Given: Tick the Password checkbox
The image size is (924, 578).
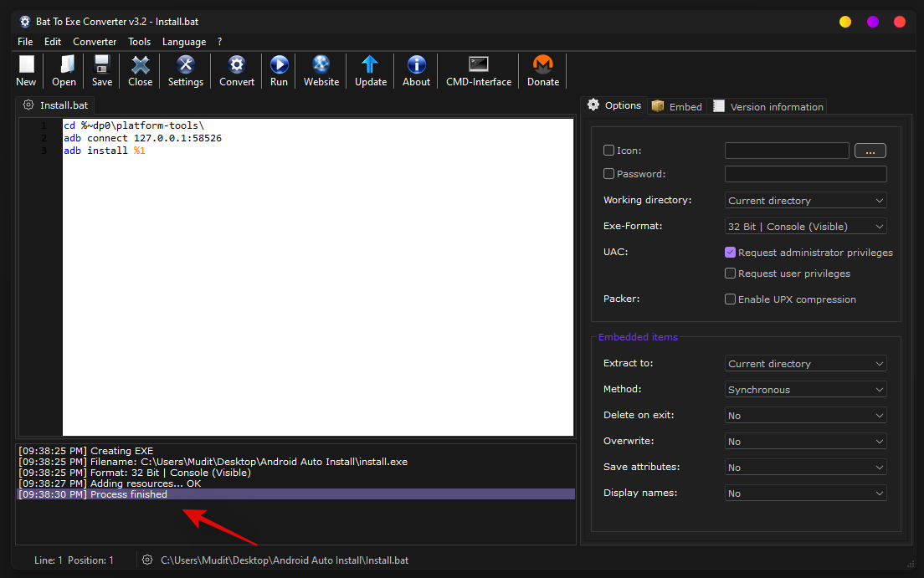Looking at the screenshot, I should coord(609,174).
